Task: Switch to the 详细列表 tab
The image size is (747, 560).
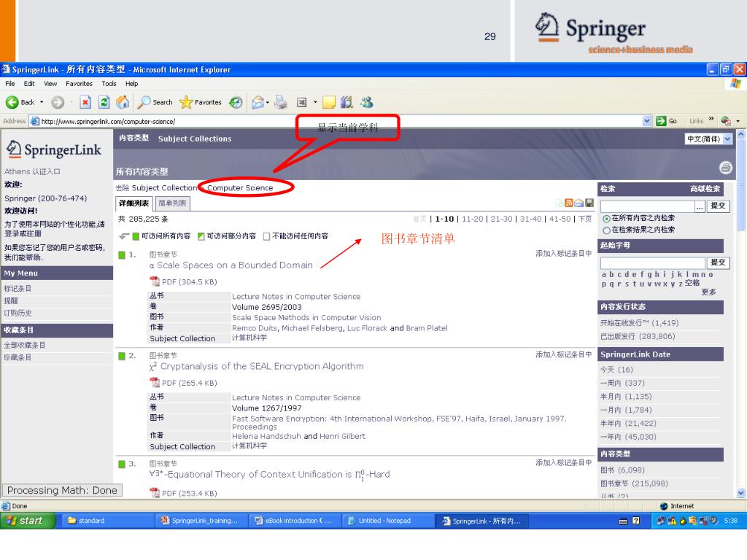Action: [134, 203]
